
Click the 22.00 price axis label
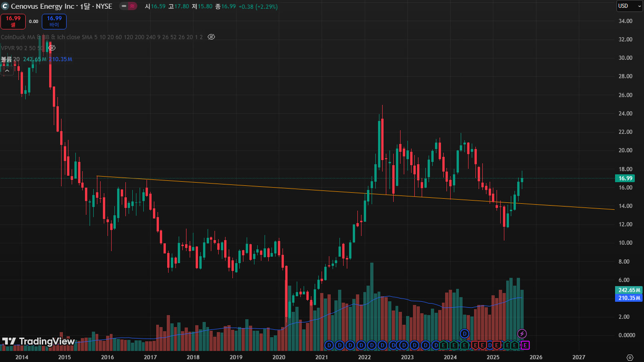pos(626,132)
